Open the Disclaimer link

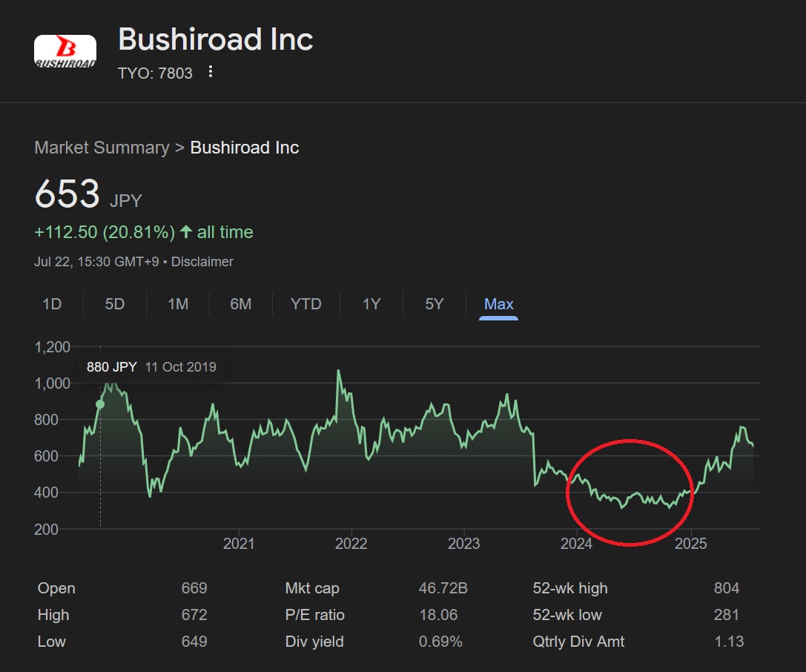(x=202, y=262)
